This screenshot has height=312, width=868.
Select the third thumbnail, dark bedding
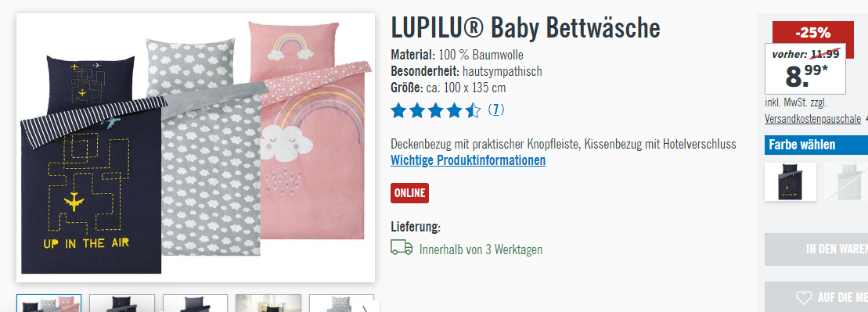pos(195,303)
